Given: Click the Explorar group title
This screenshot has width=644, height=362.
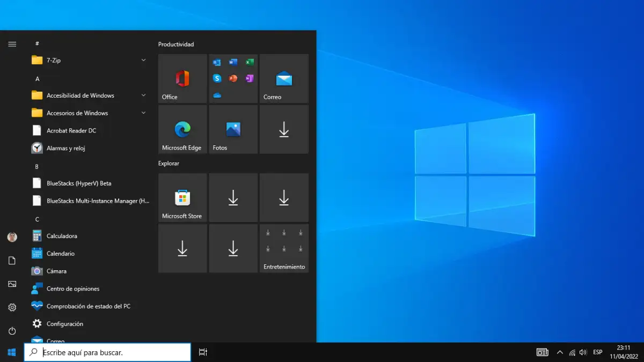Looking at the screenshot, I should coord(169,163).
